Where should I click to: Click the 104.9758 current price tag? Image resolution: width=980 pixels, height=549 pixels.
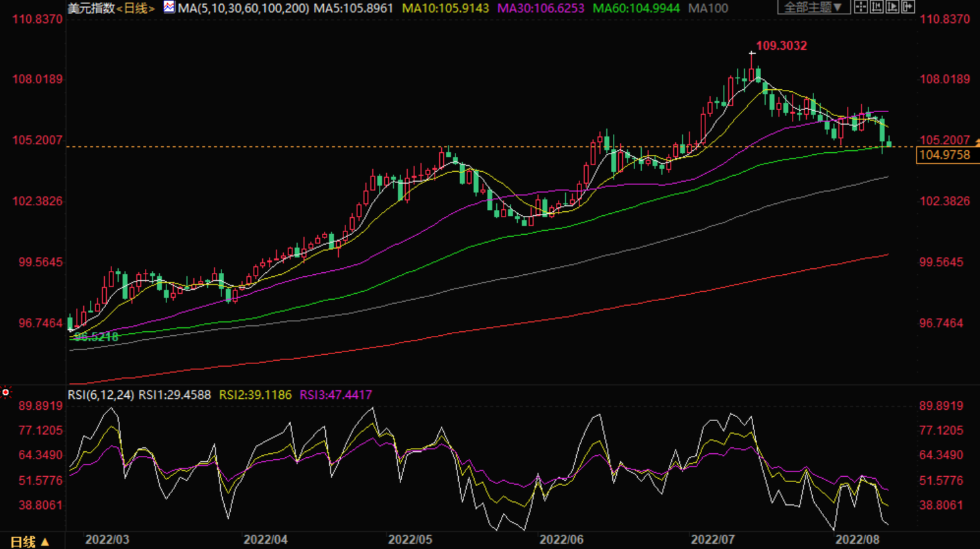945,155
